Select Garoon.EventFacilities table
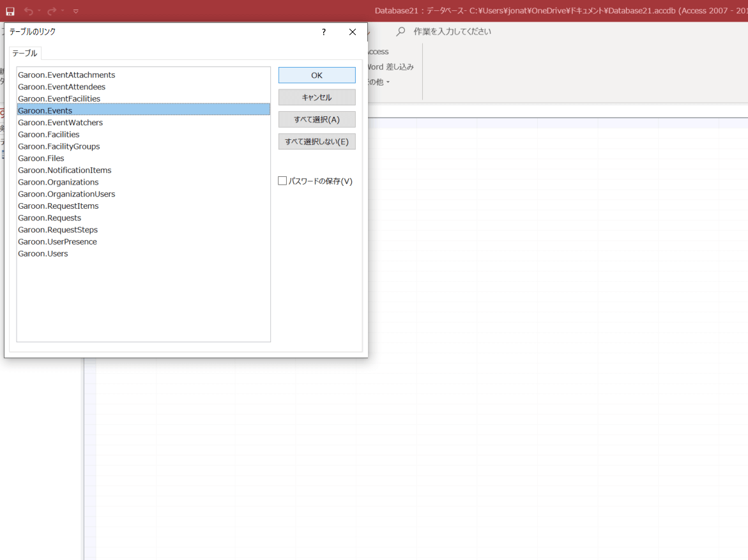 (144, 99)
